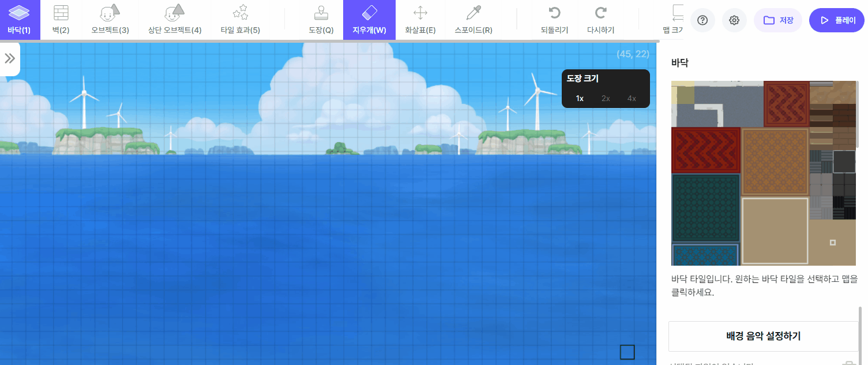Viewport: 868px width, 365px height.
Task: Select the 바닥(1) floor layer tool
Action: (20, 20)
